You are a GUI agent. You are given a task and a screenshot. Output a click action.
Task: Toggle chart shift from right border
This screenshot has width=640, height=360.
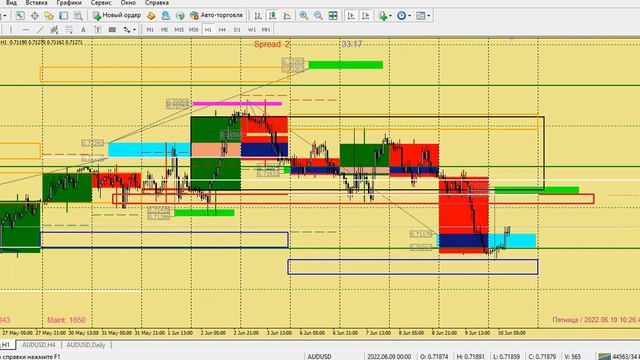[366, 16]
